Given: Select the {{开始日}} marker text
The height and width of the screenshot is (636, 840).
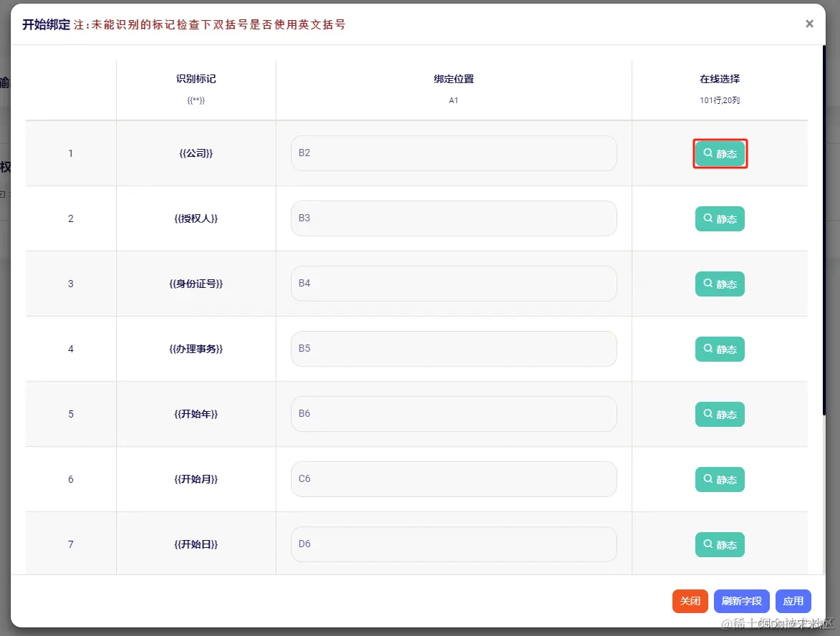Looking at the screenshot, I should (196, 544).
